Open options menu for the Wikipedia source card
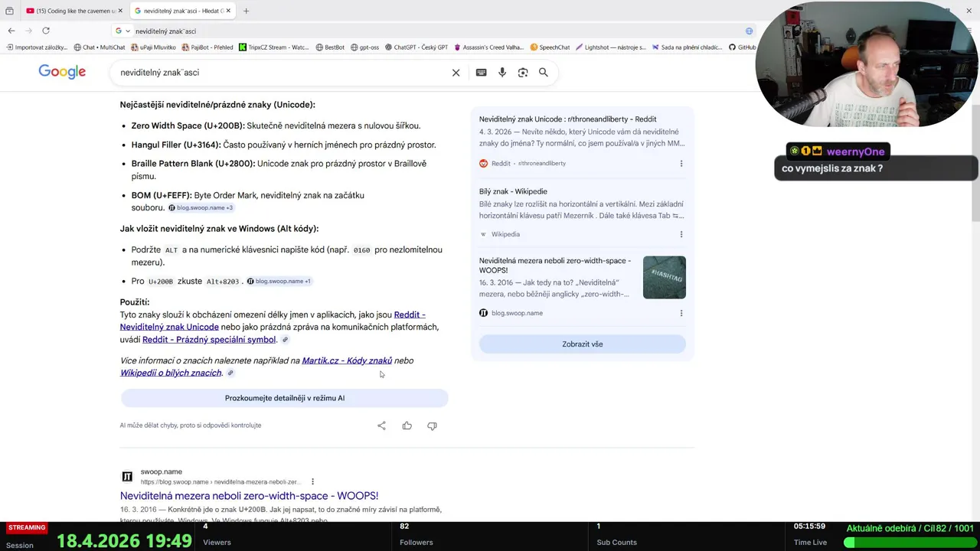The image size is (980, 551). click(681, 234)
